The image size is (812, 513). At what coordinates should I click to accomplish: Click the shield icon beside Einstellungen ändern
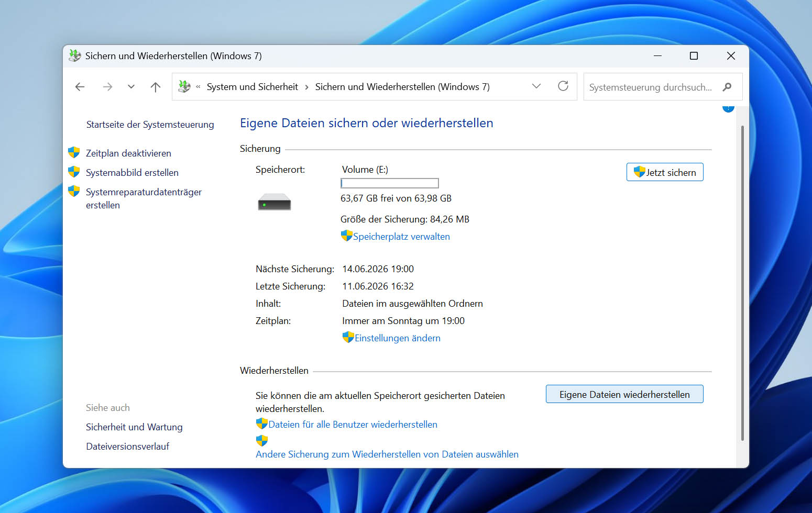(348, 337)
